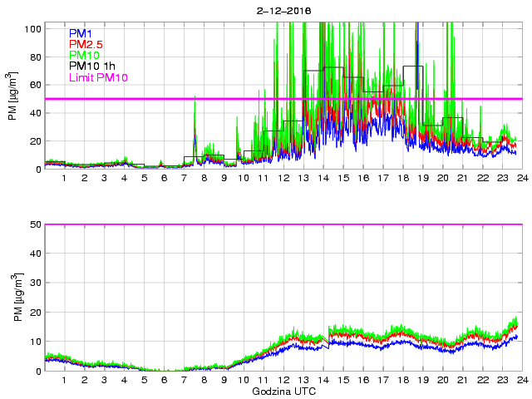Click the 50 tick on lower y-axis
The width and height of the screenshot is (532, 399).
(34, 224)
